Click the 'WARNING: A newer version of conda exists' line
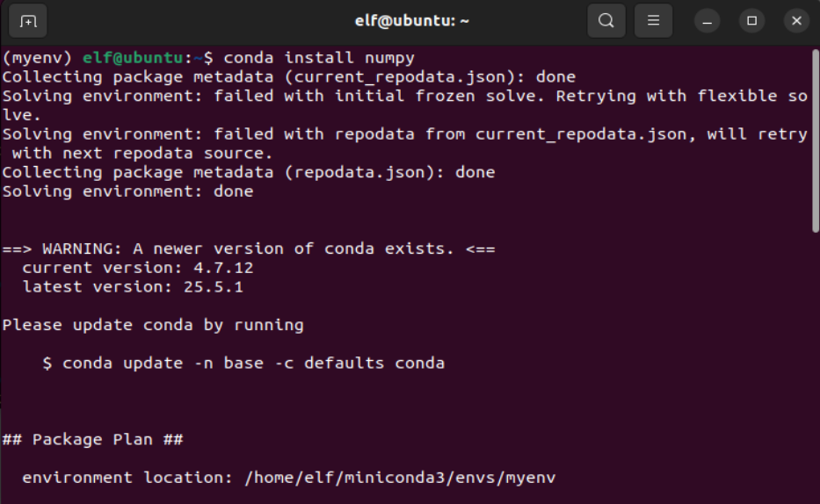Viewport: 820px width, 504px height. coord(249,248)
